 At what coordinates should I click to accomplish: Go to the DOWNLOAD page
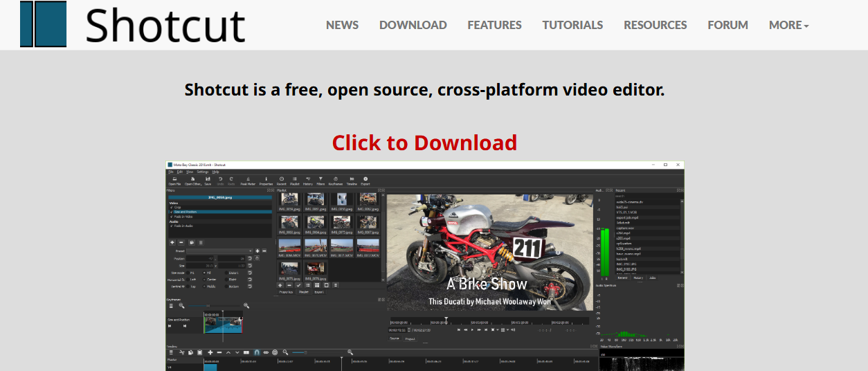(413, 25)
